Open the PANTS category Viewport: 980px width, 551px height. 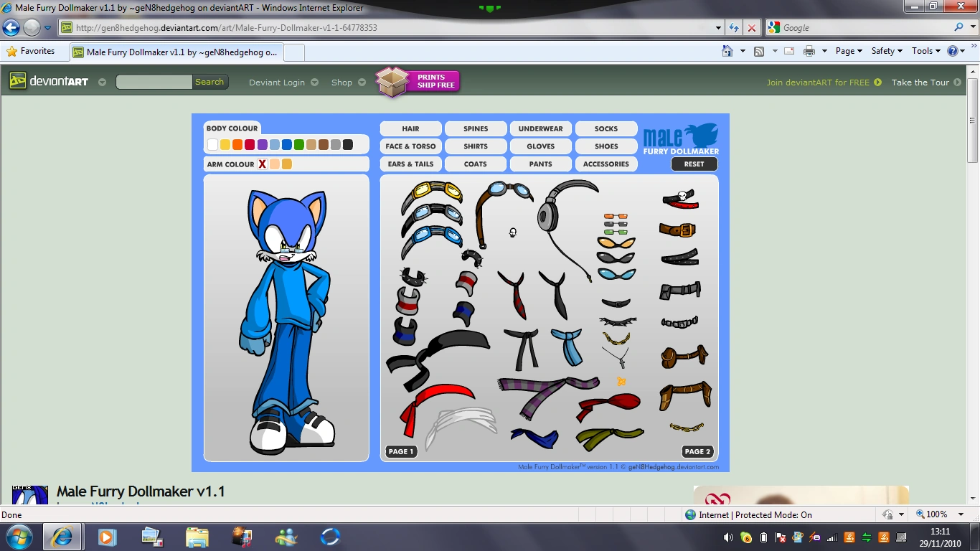[x=541, y=164]
